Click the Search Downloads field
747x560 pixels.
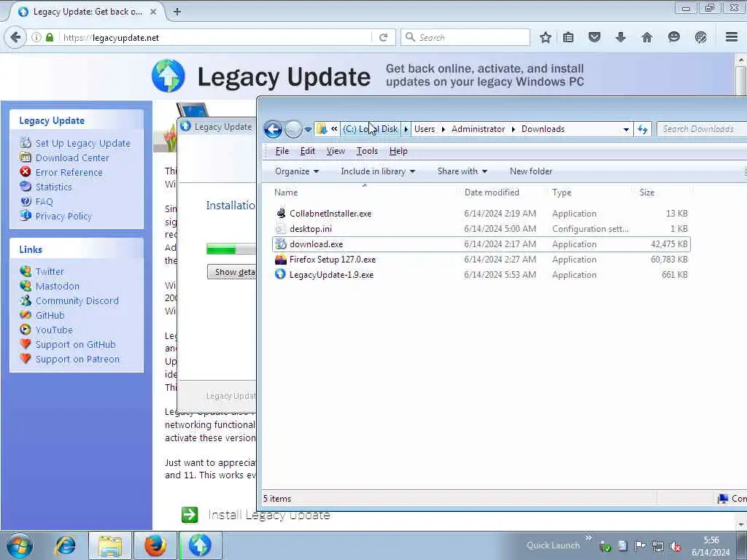tap(703, 129)
